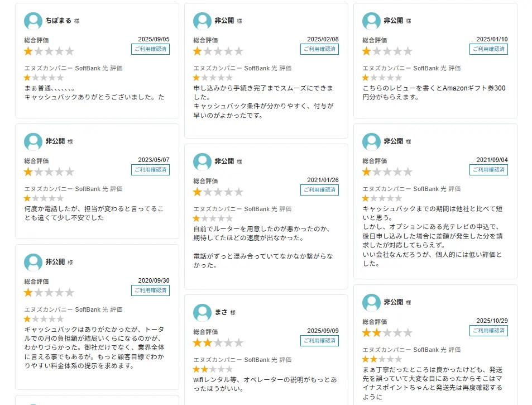Click avatar on the 2025/02/08 review
Screen dimensions: 532x405
point(202,21)
